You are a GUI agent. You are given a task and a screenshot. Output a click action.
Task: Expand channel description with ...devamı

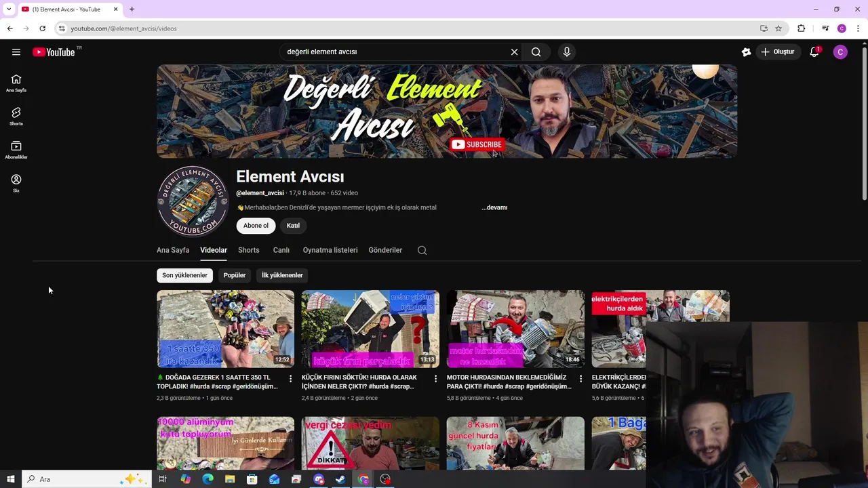click(x=494, y=207)
